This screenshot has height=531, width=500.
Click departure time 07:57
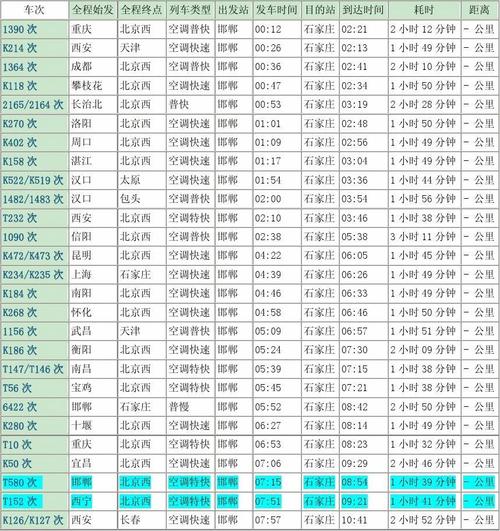(x=268, y=520)
